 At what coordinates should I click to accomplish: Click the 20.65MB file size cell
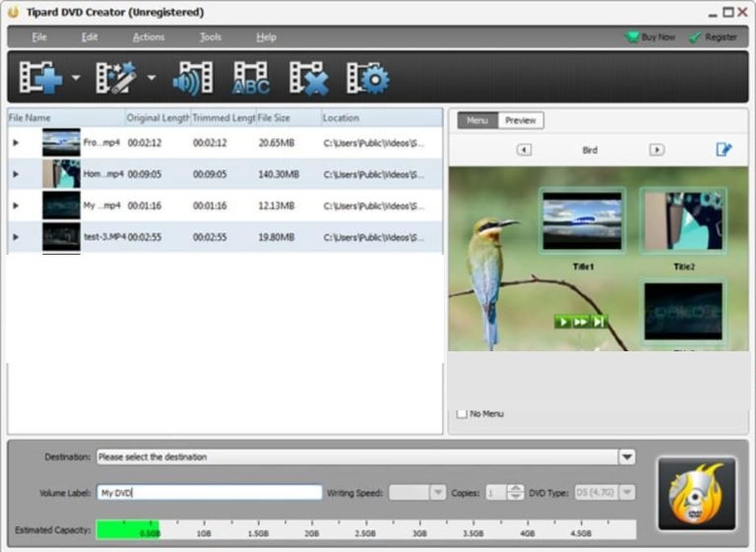(277, 143)
